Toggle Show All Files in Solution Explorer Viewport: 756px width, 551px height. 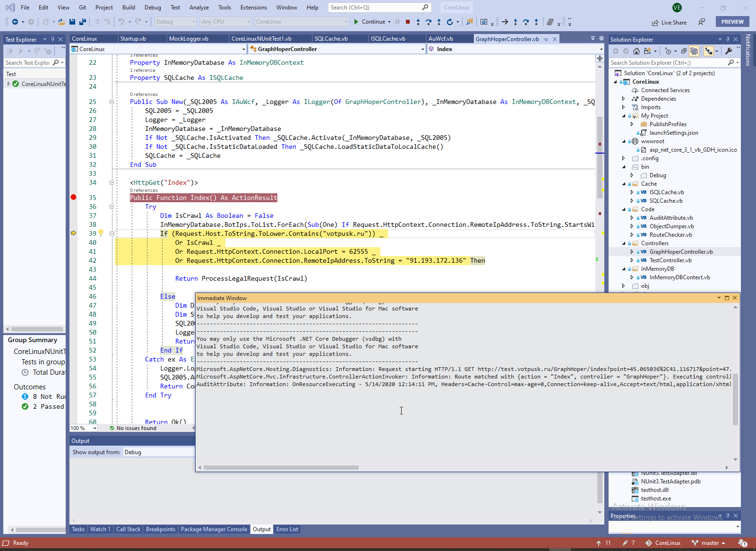coord(694,51)
